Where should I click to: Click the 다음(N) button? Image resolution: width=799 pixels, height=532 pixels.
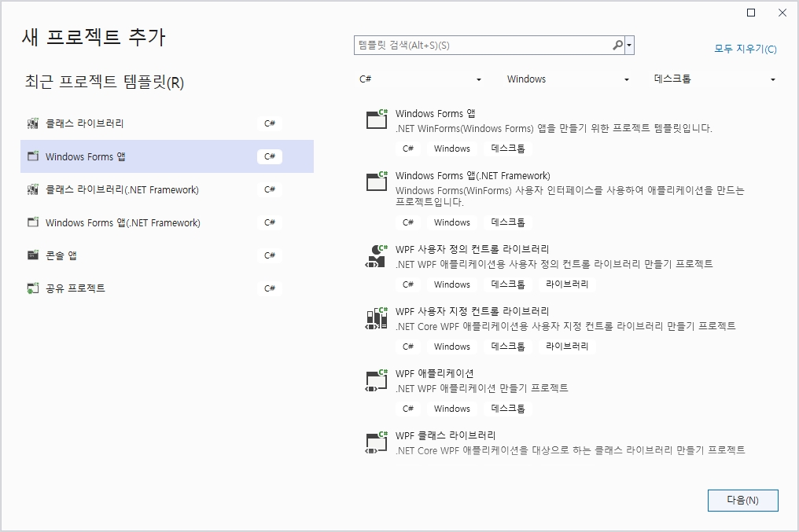742,501
